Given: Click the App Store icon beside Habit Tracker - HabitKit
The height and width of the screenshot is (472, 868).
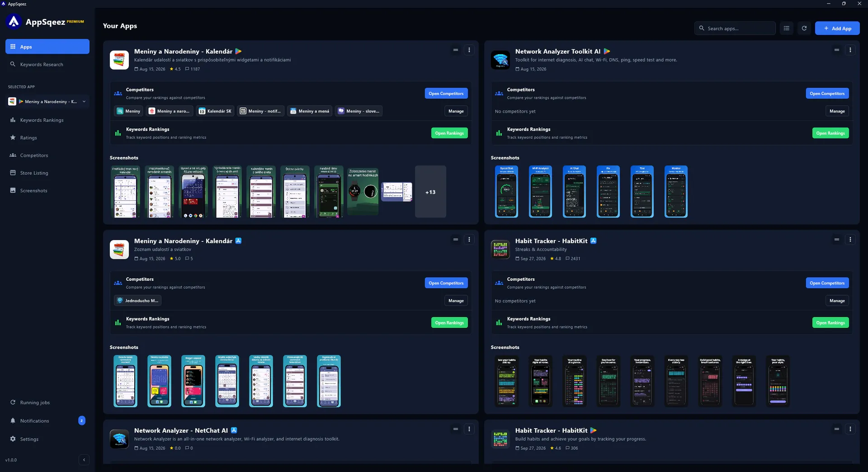Looking at the screenshot, I should coord(594,241).
